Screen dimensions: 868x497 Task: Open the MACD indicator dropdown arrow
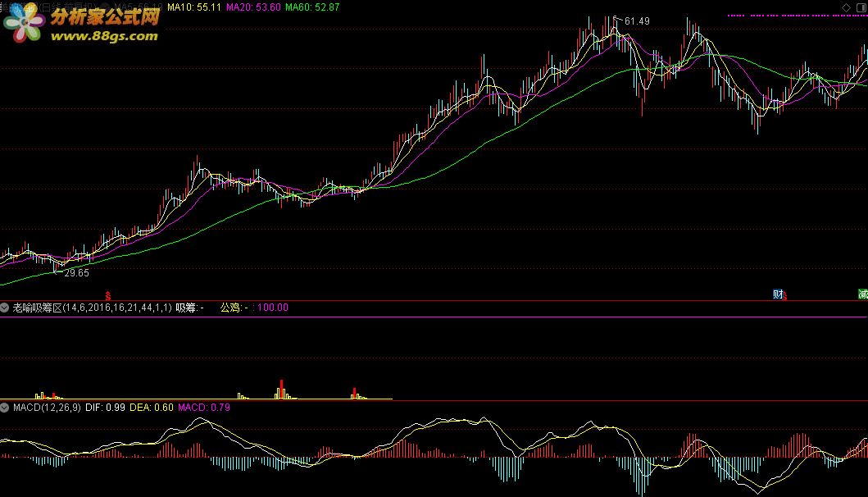(4, 408)
